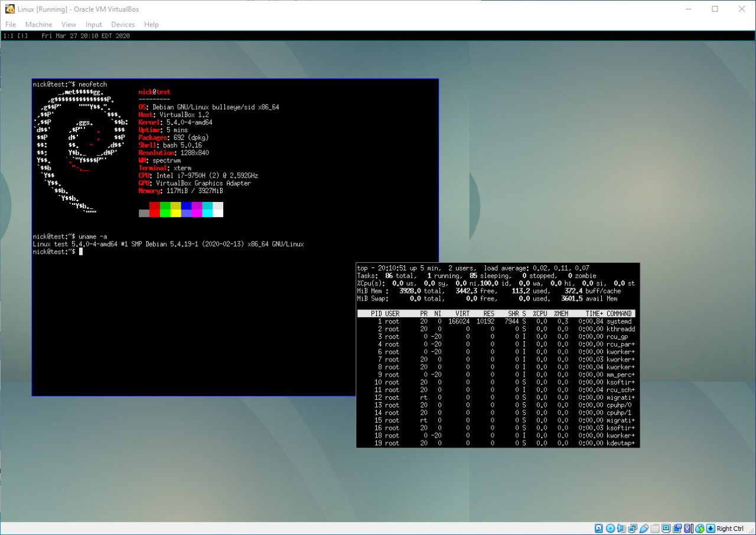Open the Machine menu
Screen dimensions: 756x535
coord(38,24)
